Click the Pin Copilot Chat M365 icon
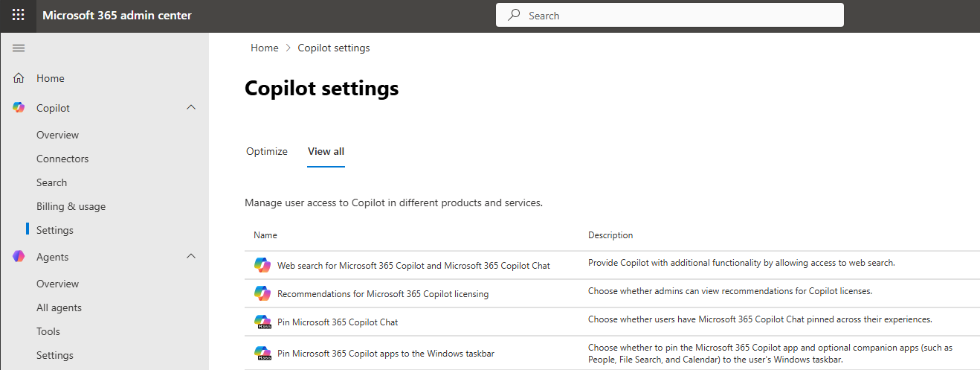The height and width of the screenshot is (370, 980). click(262, 322)
